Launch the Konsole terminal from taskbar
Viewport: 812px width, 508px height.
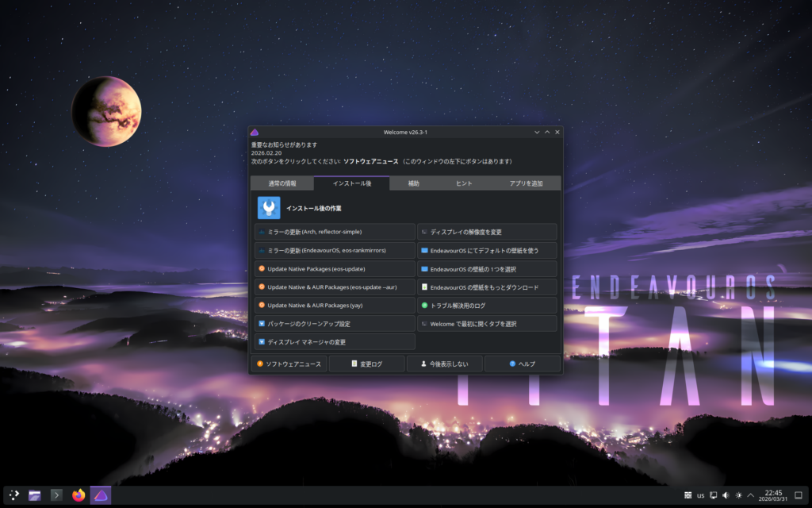click(x=56, y=495)
